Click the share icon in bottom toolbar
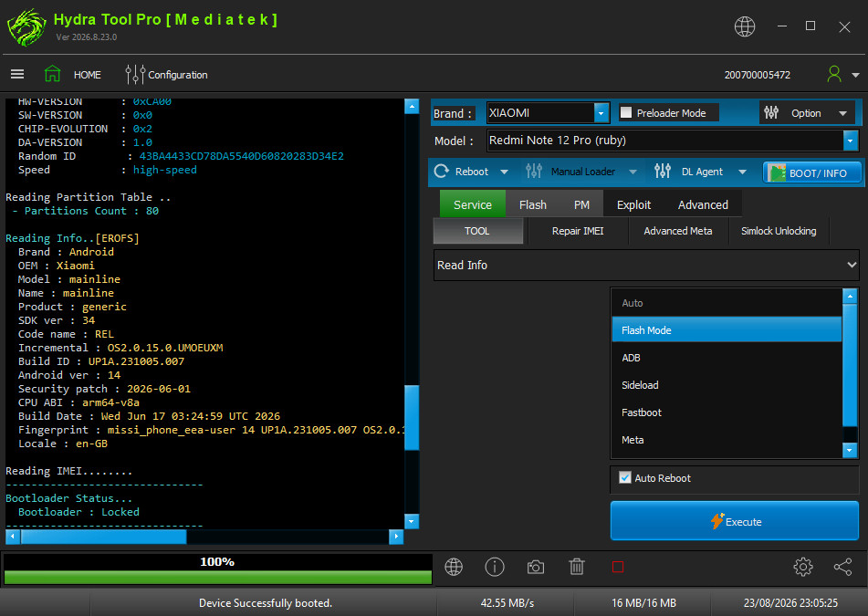 842,567
